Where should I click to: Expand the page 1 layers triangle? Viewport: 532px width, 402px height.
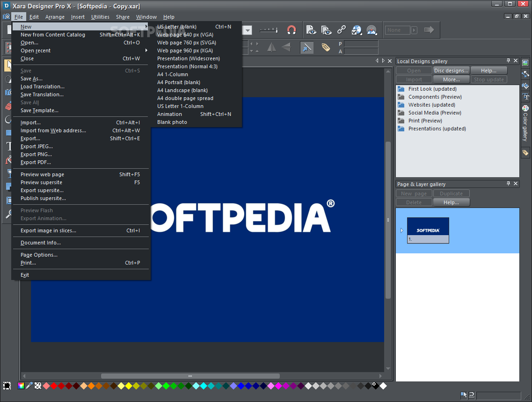tap(402, 230)
